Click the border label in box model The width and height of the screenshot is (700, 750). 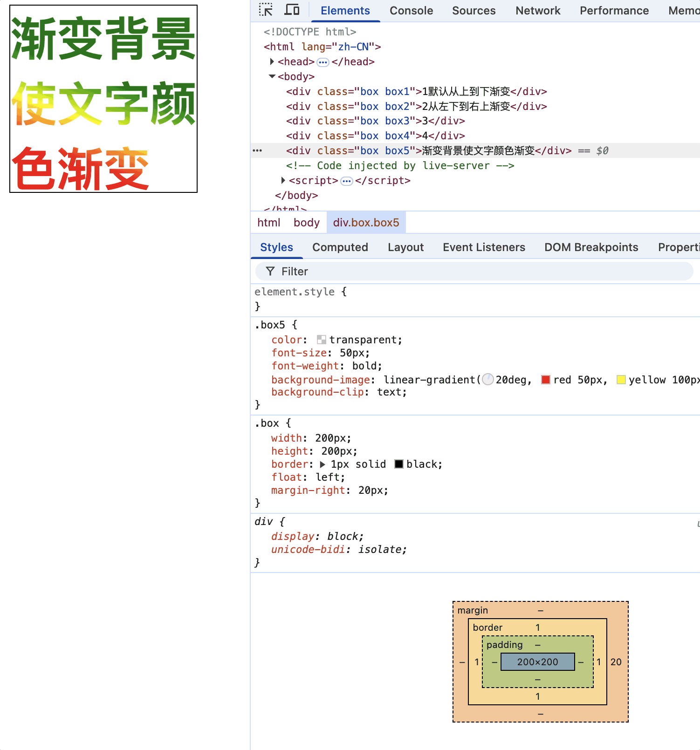pos(487,627)
